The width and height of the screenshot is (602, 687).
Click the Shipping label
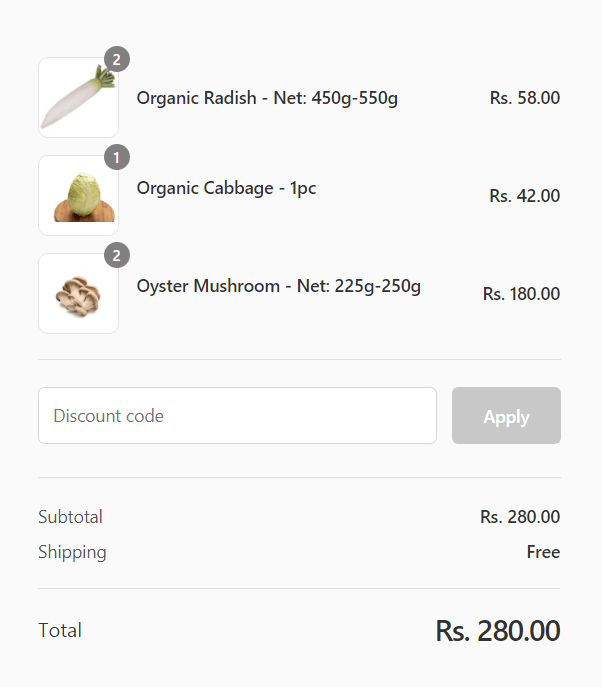[x=72, y=552]
